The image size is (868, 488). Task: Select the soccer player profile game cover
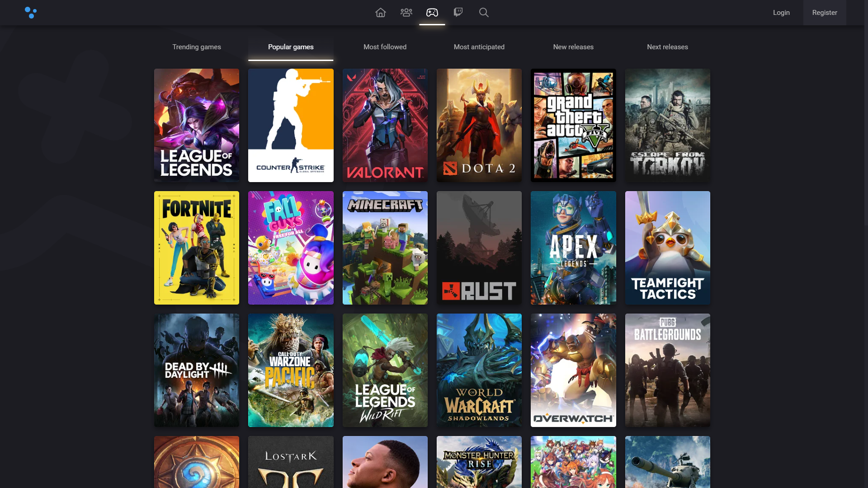click(385, 462)
